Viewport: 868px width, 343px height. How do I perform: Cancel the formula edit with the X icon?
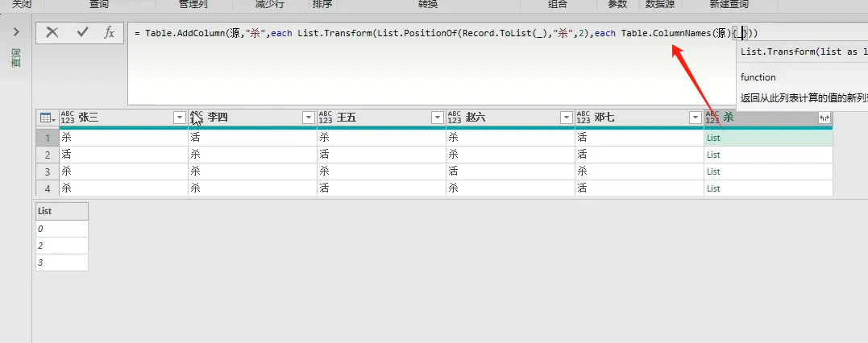tap(52, 32)
